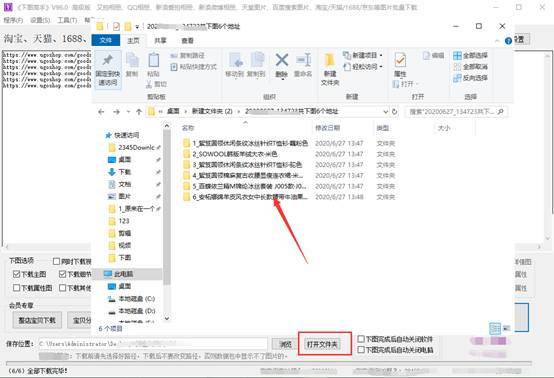Click 桌面 in the breadcrumb path
Screen dimensions: 554x378
173,111
